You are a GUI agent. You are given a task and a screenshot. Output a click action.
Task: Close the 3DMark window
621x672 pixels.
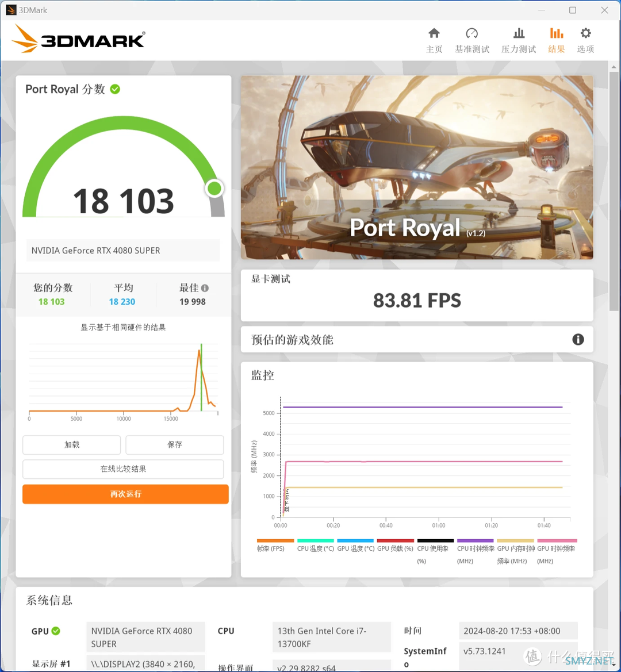pos(604,10)
